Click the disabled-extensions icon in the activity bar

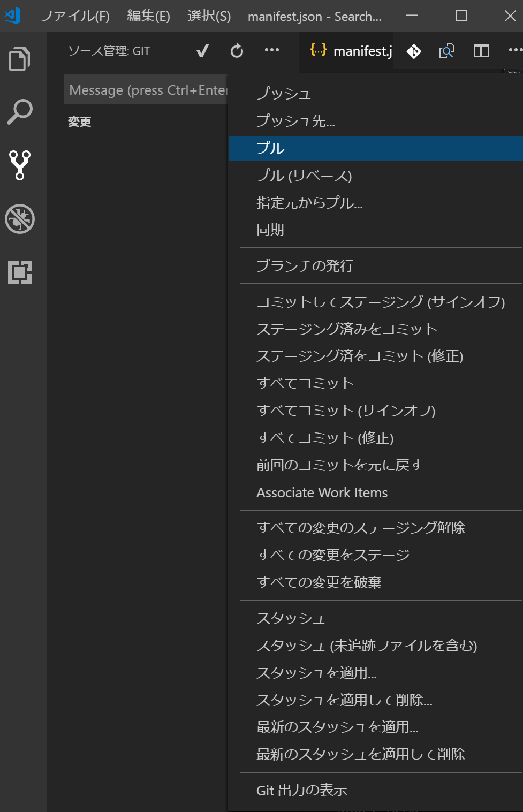20,219
